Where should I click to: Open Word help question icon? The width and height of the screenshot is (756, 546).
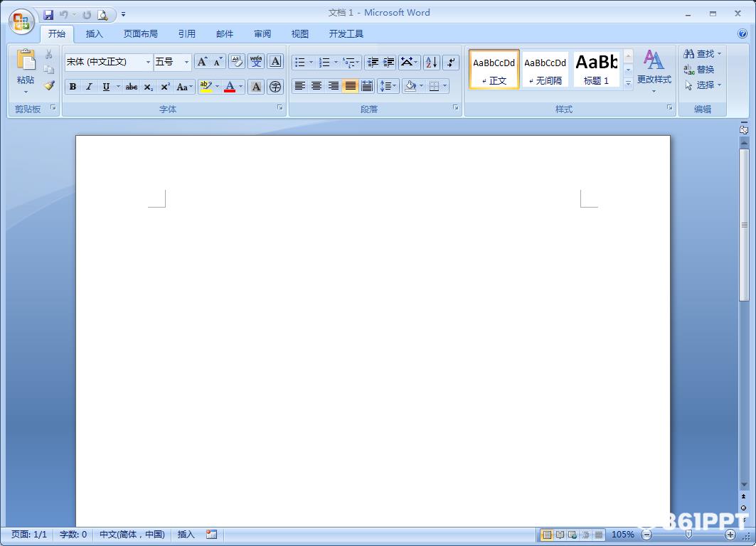(742, 33)
